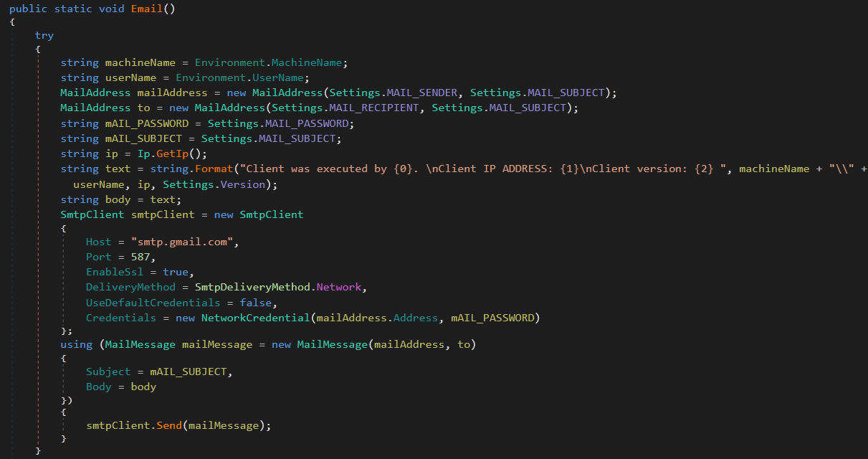
Task: Select the 'static' keyword
Action: 73,9
